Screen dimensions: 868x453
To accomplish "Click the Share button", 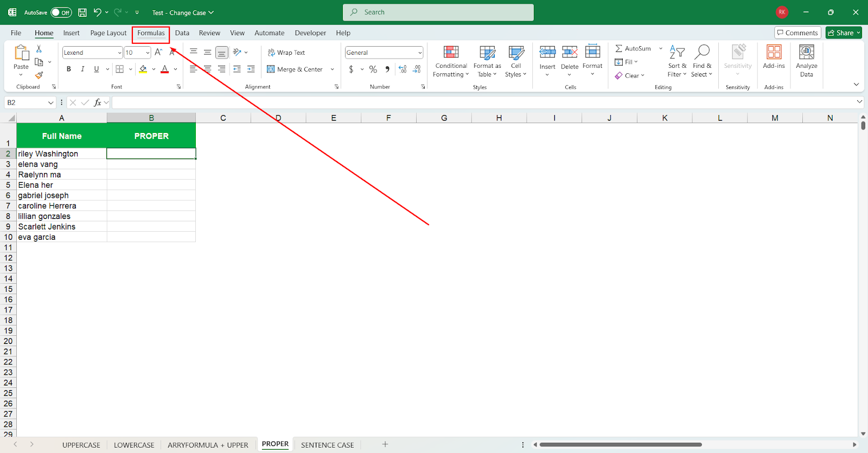I will coord(844,33).
